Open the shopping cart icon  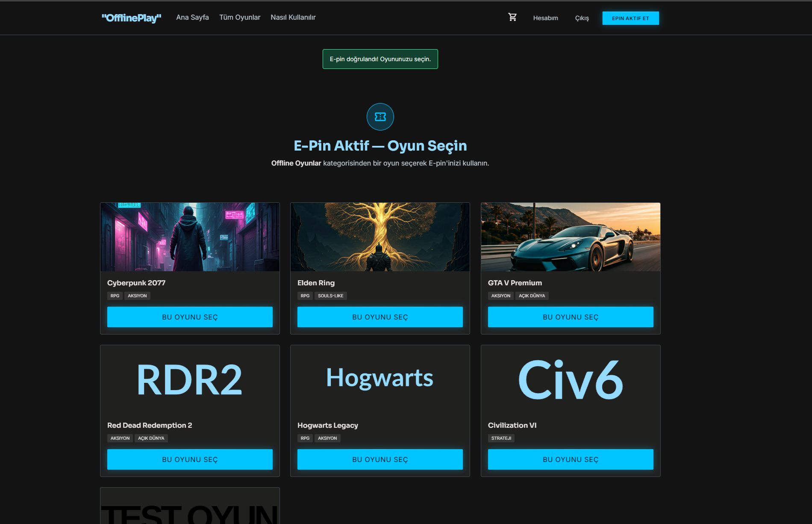pyautogui.click(x=512, y=17)
